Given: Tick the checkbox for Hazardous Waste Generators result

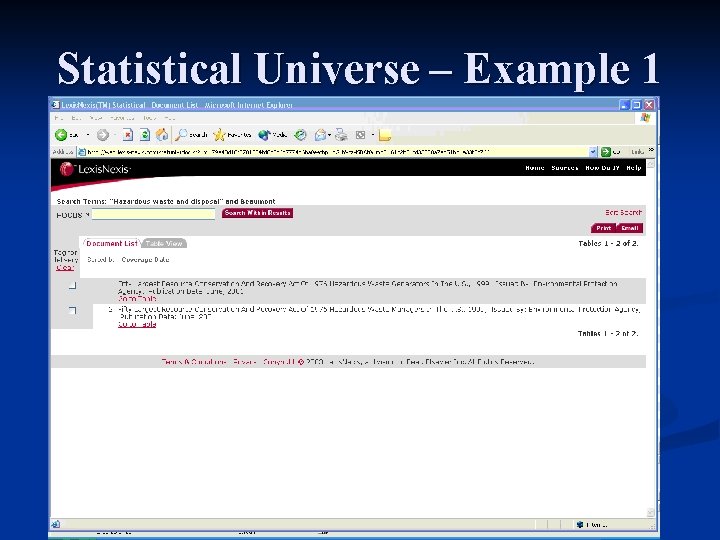Looking at the screenshot, I should pos(72,285).
